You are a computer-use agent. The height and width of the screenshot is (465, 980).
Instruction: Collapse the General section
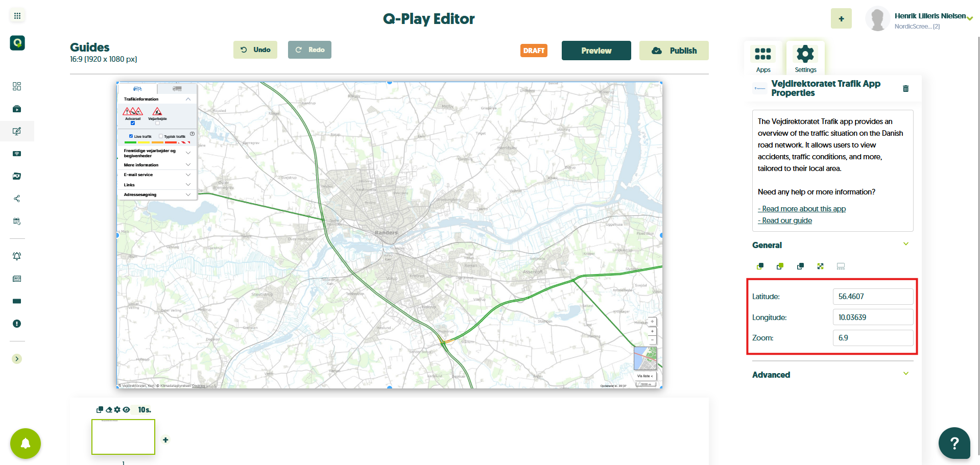905,244
